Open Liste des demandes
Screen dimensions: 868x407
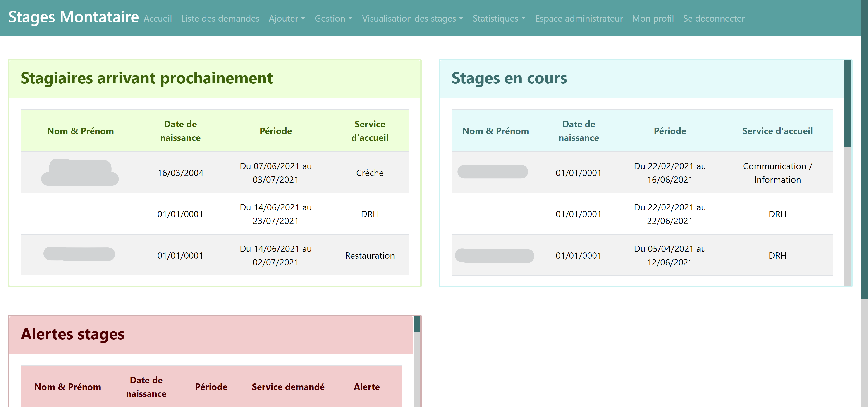[x=220, y=19]
